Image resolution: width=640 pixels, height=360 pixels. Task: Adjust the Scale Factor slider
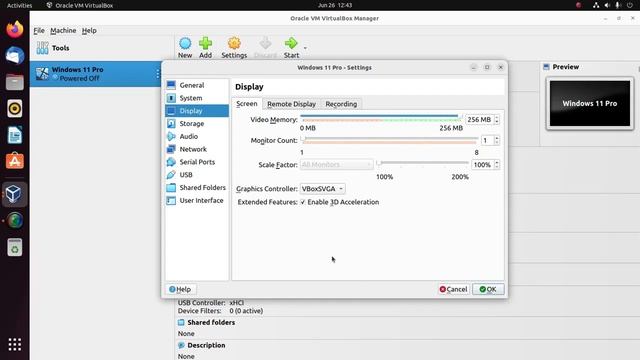tap(422, 164)
